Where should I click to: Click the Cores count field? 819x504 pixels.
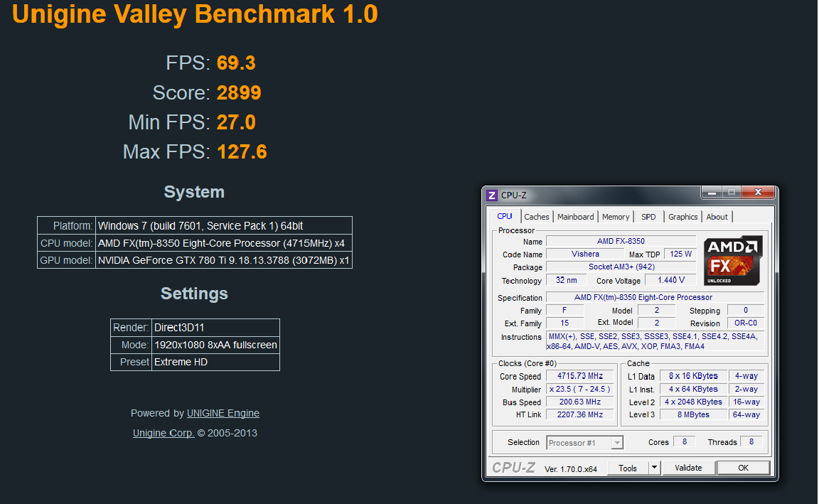pyautogui.click(x=684, y=442)
